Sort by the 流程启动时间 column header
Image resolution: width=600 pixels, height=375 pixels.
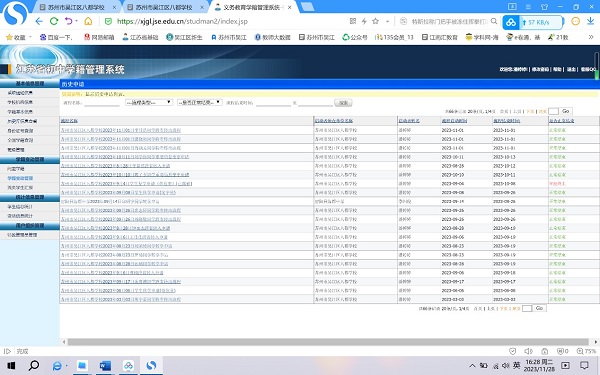click(x=454, y=121)
